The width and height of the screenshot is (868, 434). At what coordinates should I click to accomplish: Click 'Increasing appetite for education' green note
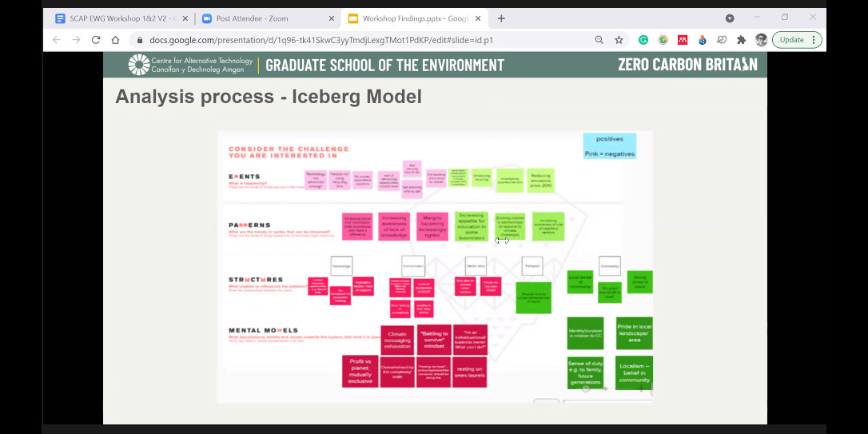(x=471, y=226)
